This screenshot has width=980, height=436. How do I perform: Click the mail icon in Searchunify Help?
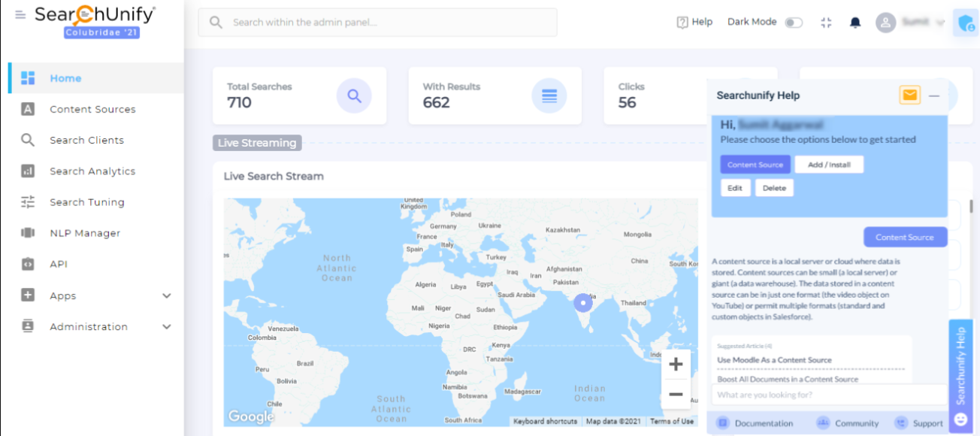[x=909, y=95]
